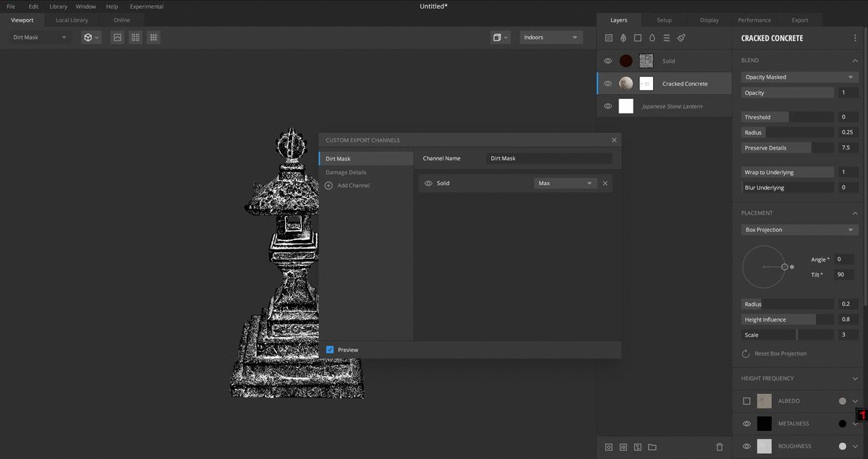Click the Preserve Details slider

pos(788,147)
